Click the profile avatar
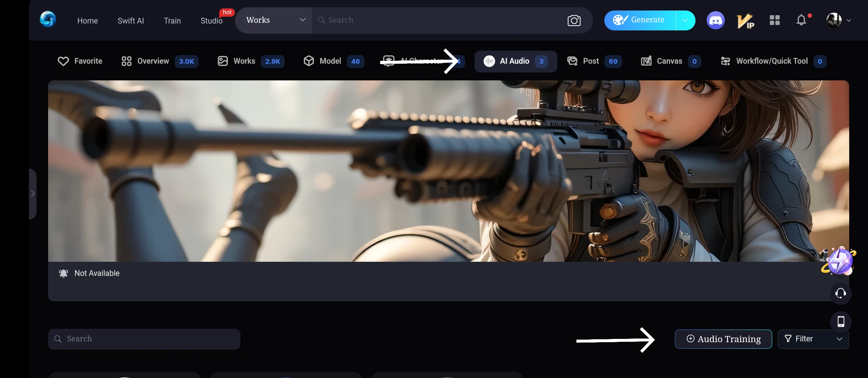This screenshot has width=868, height=378. (x=834, y=20)
